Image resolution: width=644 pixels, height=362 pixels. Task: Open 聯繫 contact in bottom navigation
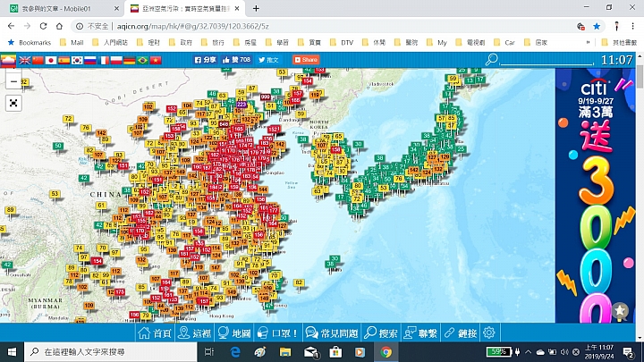point(420,333)
